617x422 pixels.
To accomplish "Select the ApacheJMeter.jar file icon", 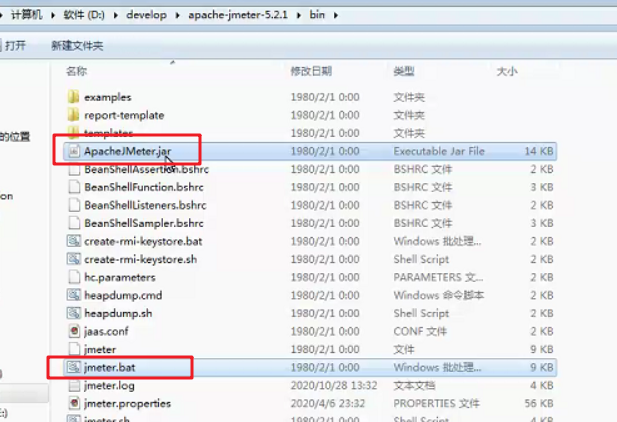I will click(74, 151).
